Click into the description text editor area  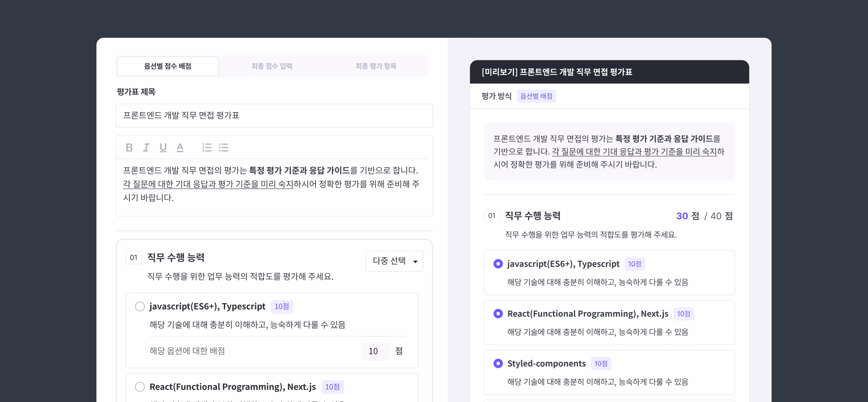tap(274, 187)
